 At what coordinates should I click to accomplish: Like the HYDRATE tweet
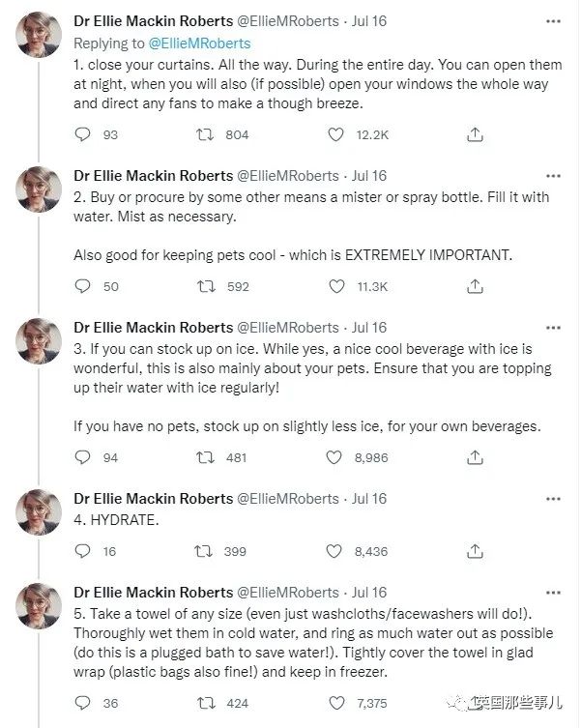coord(334,551)
